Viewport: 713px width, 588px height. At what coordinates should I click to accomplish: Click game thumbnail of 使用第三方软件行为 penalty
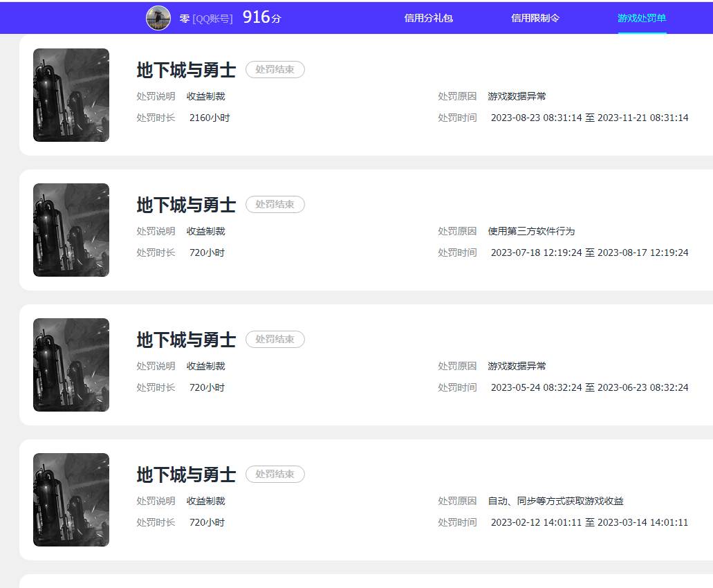coord(71,230)
